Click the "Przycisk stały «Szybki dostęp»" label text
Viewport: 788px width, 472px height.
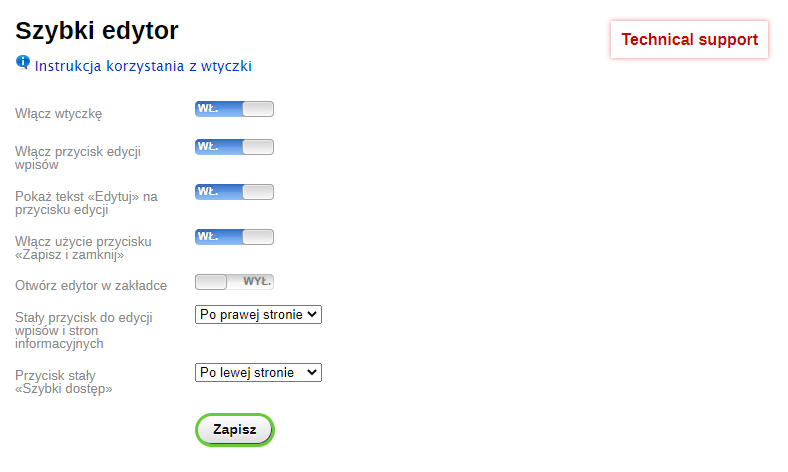click(64, 381)
